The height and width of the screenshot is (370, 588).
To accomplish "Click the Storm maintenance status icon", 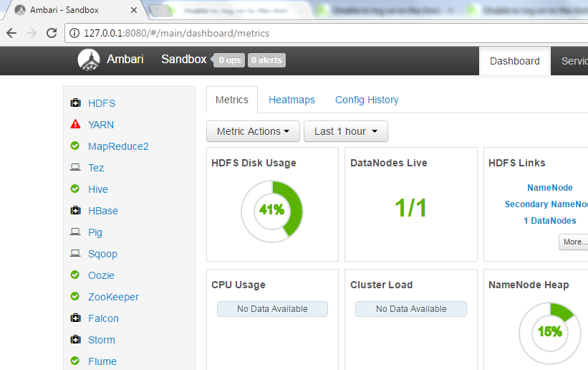I will (75, 340).
